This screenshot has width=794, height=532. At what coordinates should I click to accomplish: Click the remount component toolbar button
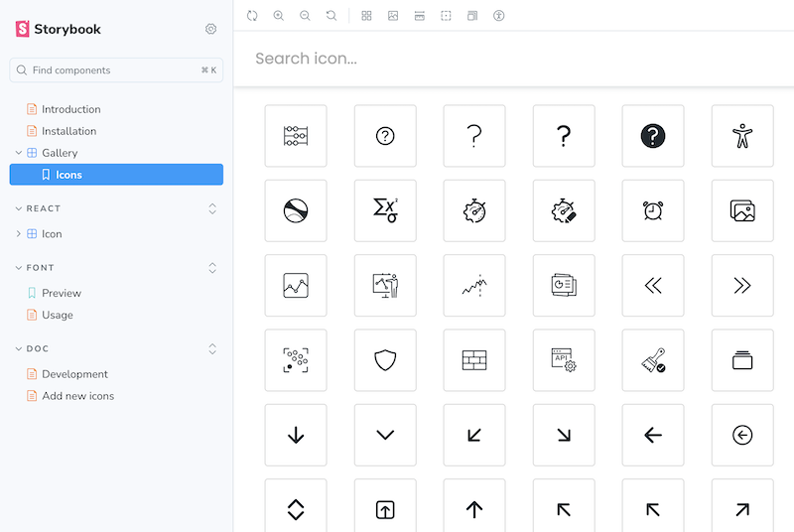(x=252, y=16)
